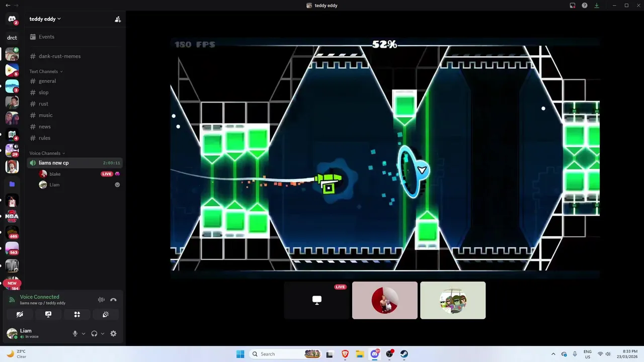The width and height of the screenshot is (644, 362).
Task: Open the soundboard
Action: click(x=106, y=314)
